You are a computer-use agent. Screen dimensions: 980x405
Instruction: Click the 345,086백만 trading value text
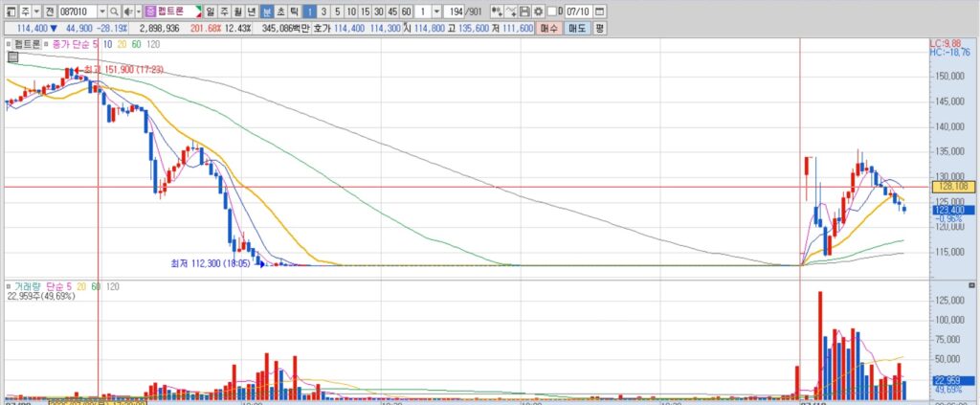[285, 28]
